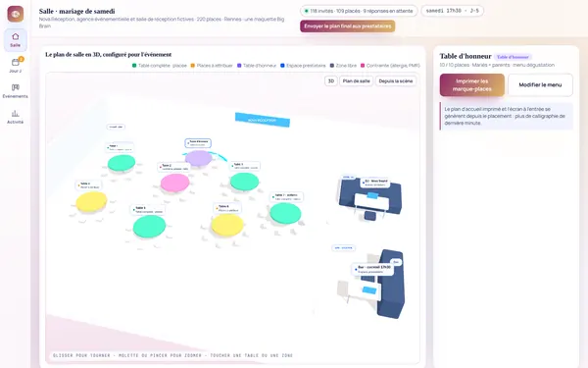Select the purple Table d'honneur disc
This screenshot has height=368, width=588.
[x=199, y=158]
